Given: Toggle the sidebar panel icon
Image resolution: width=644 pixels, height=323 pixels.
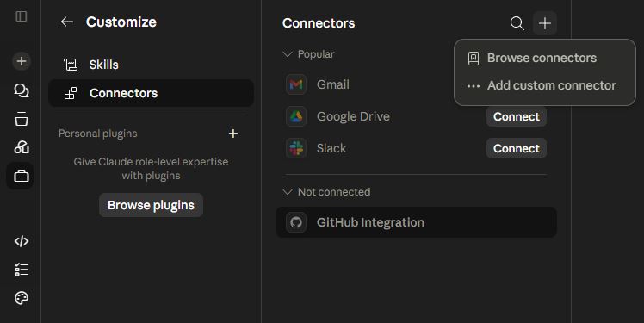Looking at the screenshot, I should click(x=21, y=16).
